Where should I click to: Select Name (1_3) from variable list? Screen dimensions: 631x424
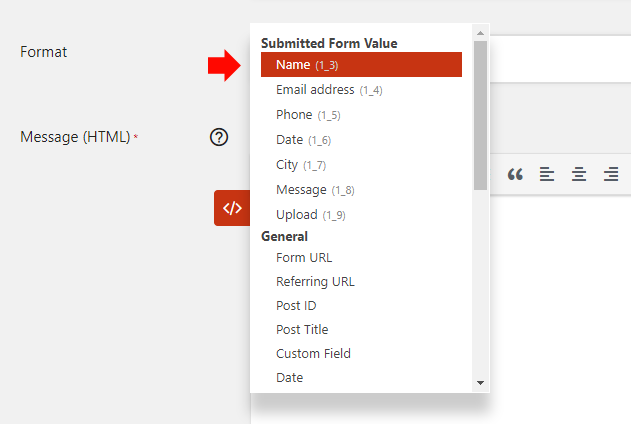(x=361, y=64)
